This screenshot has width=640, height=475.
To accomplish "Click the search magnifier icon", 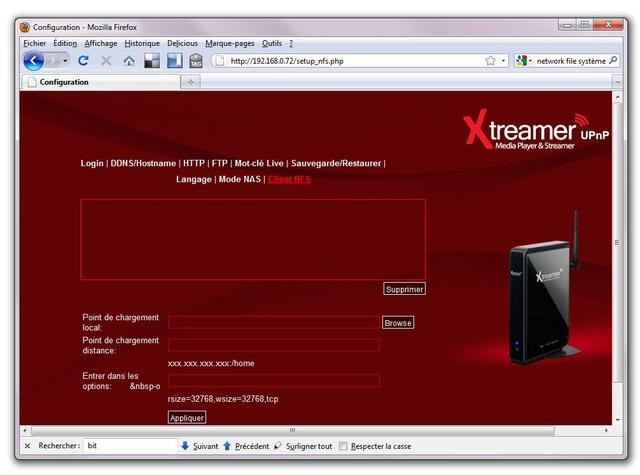I will (x=613, y=60).
